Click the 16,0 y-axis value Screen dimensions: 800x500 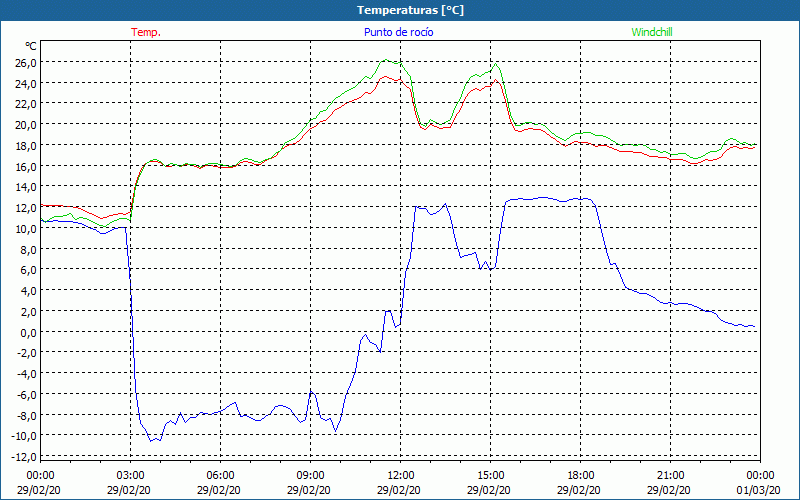pyautogui.click(x=27, y=166)
